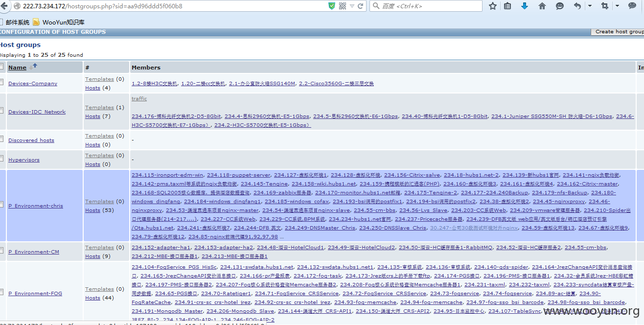
Task: Click Hosts link in P_Environment-chris row
Action: click(x=92, y=210)
